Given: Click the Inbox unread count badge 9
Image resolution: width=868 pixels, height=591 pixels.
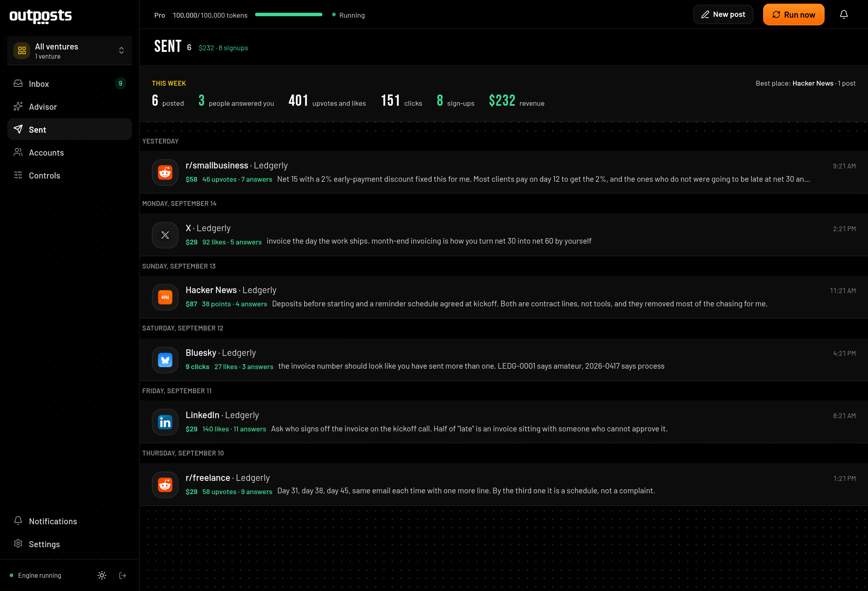Looking at the screenshot, I should [x=120, y=83].
